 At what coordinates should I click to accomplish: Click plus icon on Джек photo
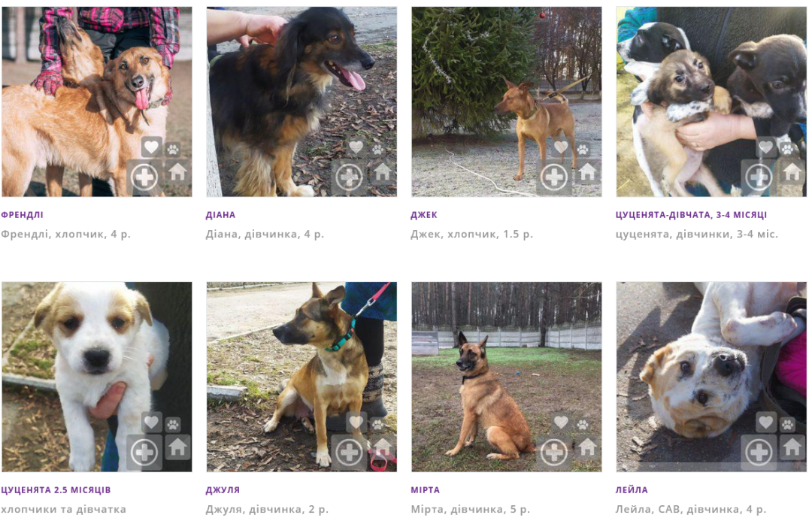(x=553, y=177)
